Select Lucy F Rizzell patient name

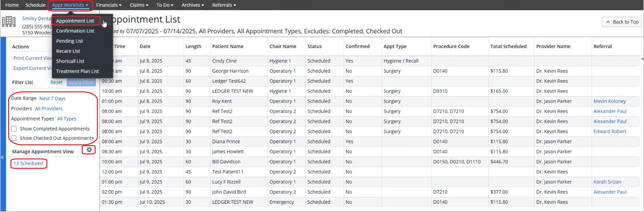click(x=226, y=182)
